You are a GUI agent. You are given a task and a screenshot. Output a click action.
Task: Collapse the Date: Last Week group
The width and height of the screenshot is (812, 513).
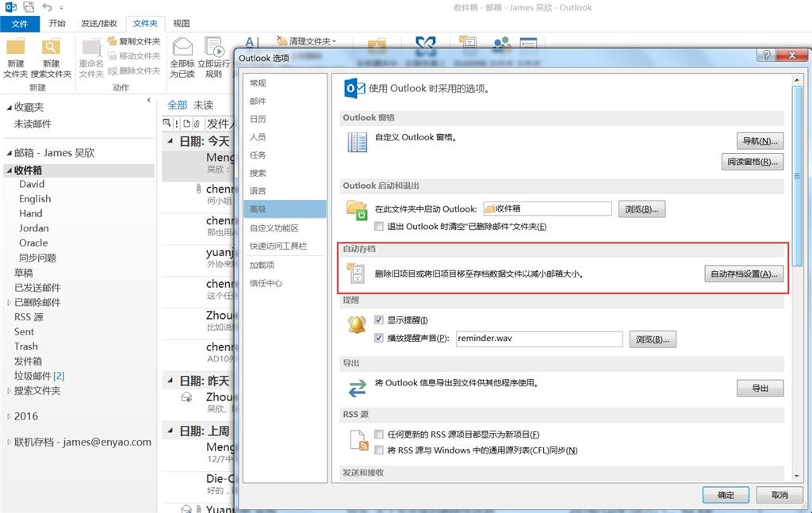(x=170, y=431)
